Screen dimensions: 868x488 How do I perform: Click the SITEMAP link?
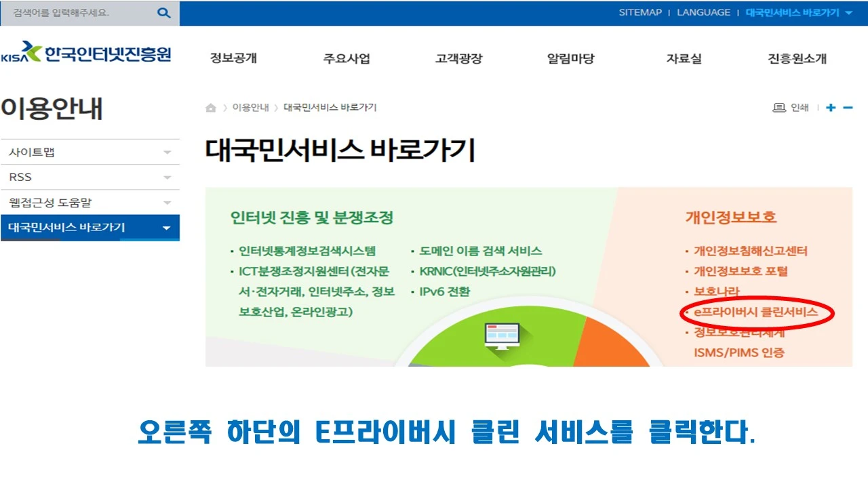[640, 13]
